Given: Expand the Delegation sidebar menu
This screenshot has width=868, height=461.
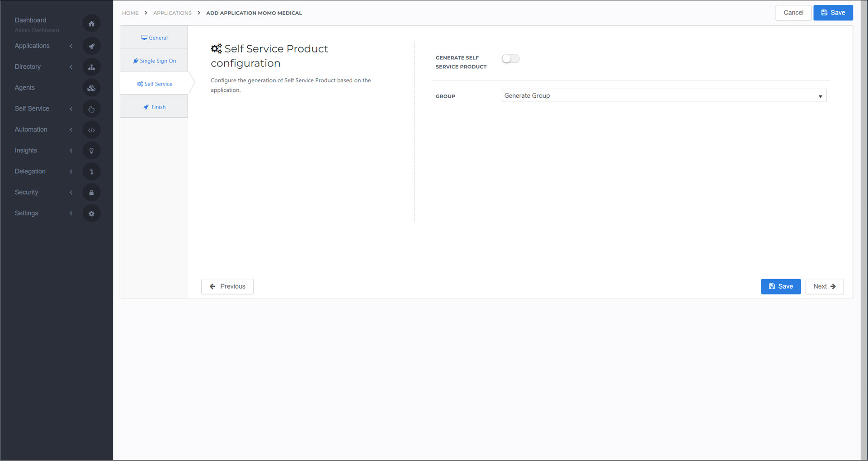Looking at the screenshot, I should point(43,171).
